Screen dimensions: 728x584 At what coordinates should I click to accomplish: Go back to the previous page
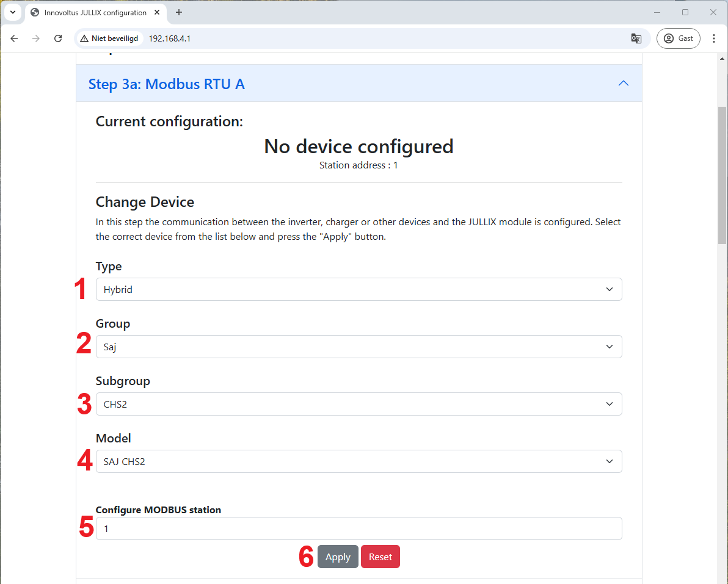tap(14, 38)
